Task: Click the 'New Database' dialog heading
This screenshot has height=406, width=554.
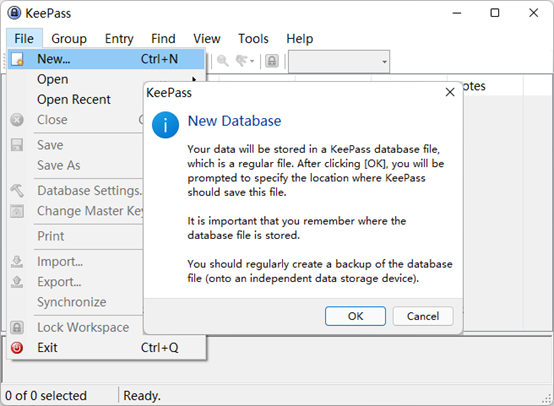Action: pos(234,121)
